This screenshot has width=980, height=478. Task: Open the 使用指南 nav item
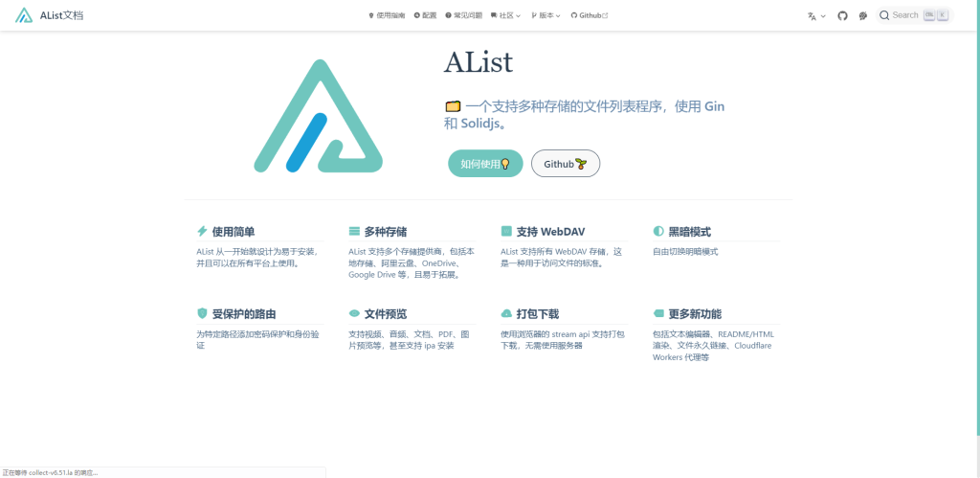click(387, 15)
